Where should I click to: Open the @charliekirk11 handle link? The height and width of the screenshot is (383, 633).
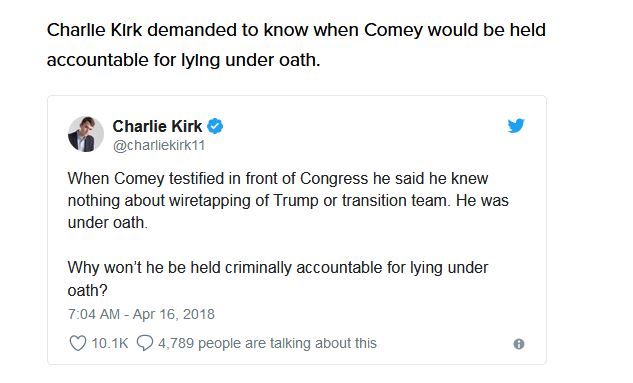pyautogui.click(x=159, y=145)
